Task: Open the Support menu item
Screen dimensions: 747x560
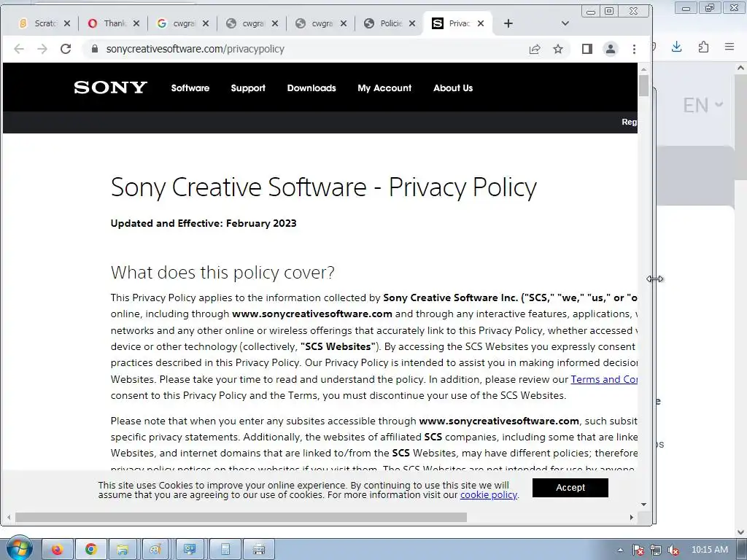Action: tap(248, 88)
